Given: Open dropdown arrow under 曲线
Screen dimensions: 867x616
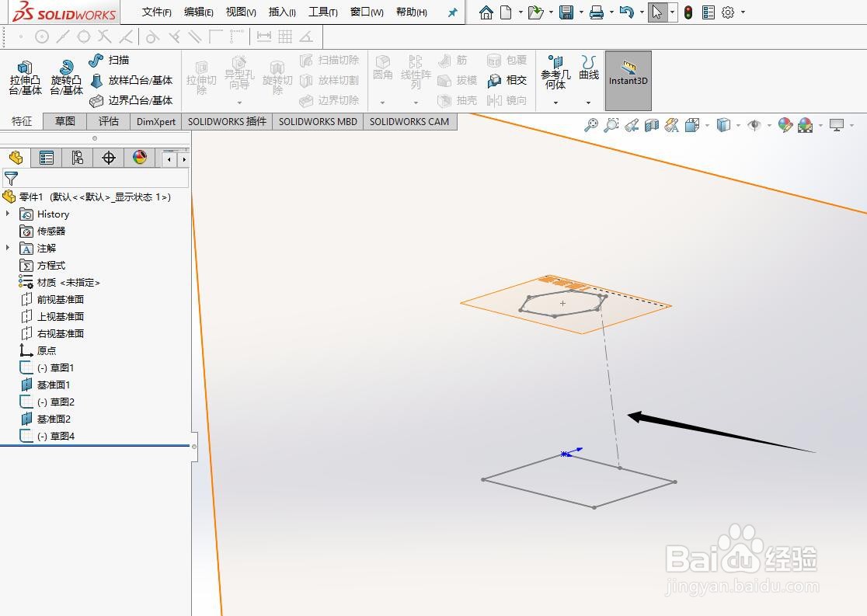Looking at the screenshot, I should 588,103.
